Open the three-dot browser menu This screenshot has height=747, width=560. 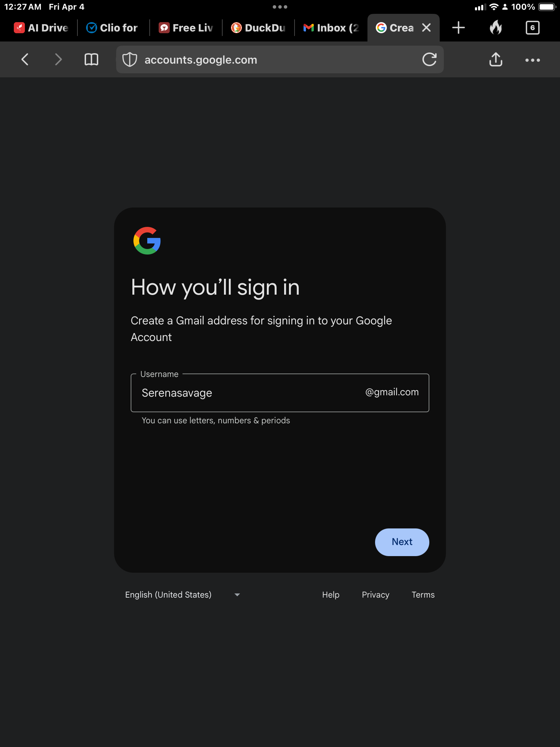pyautogui.click(x=532, y=60)
